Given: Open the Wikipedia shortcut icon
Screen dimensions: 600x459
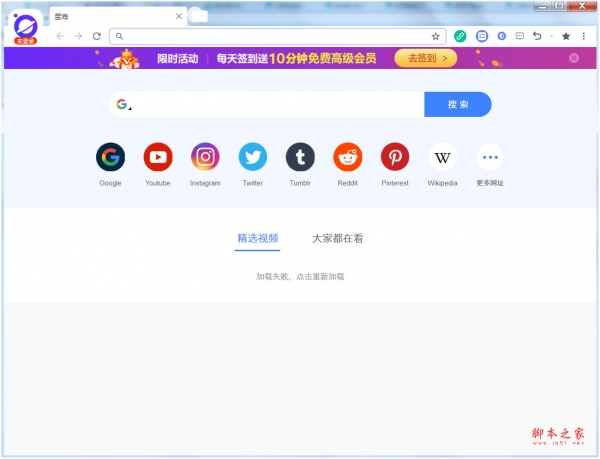Looking at the screenshot, I should click(442, 157).
